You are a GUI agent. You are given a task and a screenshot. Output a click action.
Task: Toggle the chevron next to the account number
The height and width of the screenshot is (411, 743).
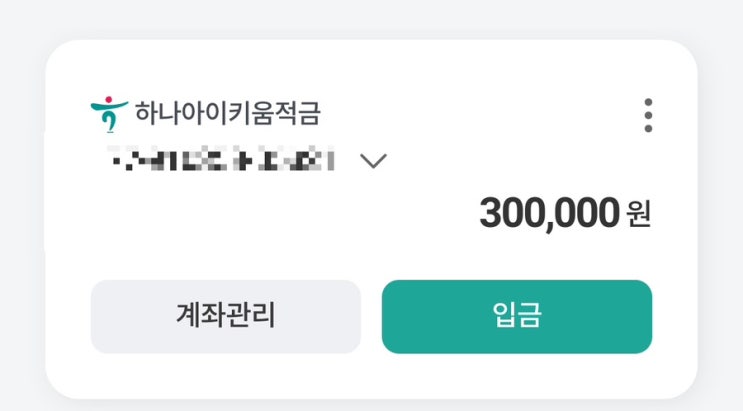click(x=372, y=161)
